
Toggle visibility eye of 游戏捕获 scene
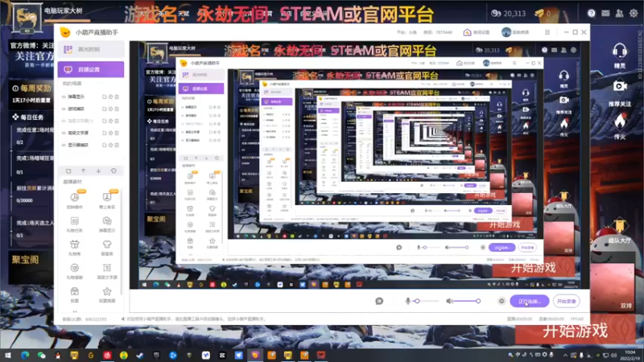[x=64, y=109]
